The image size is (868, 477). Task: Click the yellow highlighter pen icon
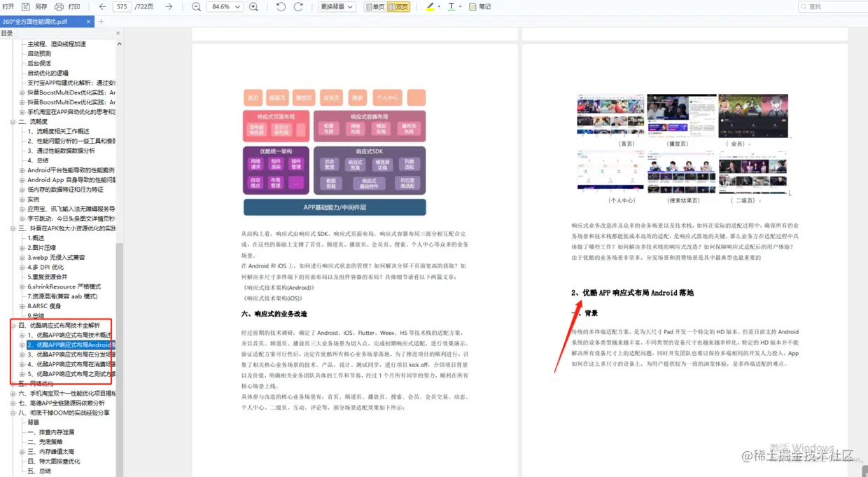pyautogui.click(x=430, y=6)
